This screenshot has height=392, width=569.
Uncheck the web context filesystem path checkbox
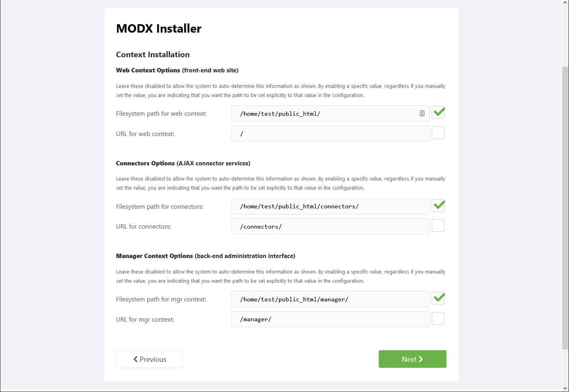coord(438,113)
